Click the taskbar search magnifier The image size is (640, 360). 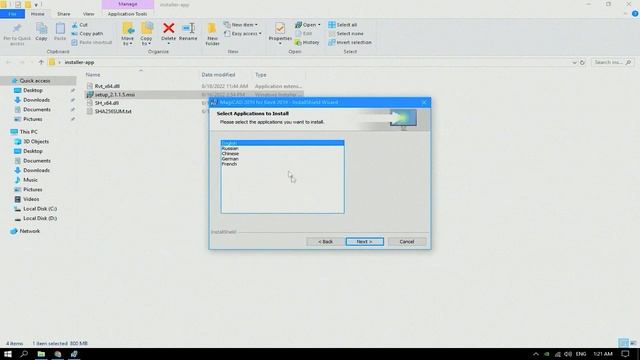click(x=24, y=354)
